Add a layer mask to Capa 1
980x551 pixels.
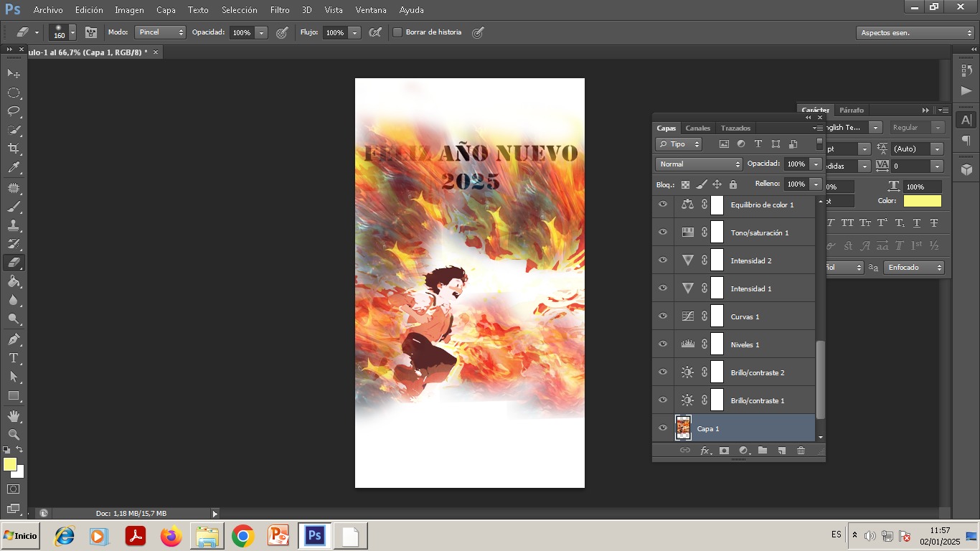tap(724, 451)
